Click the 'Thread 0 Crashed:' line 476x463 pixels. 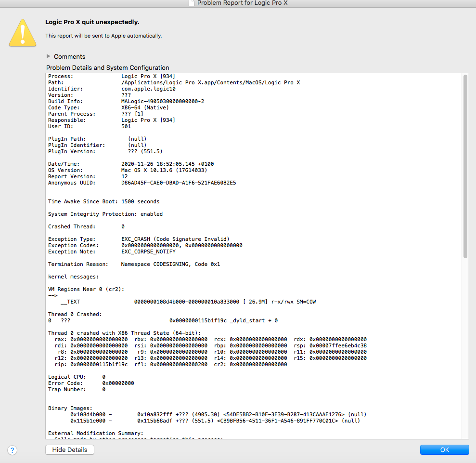[x=75, y=314]
